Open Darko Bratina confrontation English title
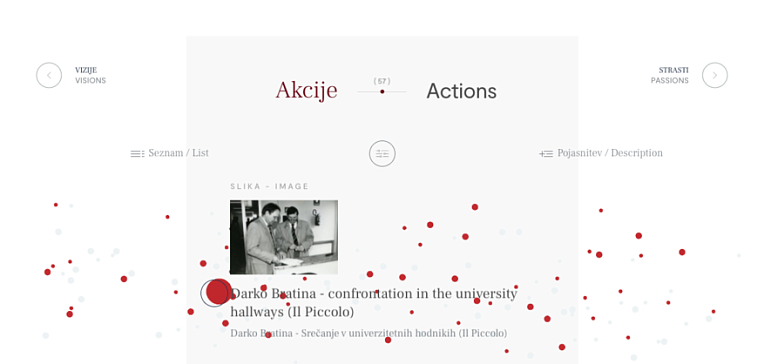 tap(374, 303)
